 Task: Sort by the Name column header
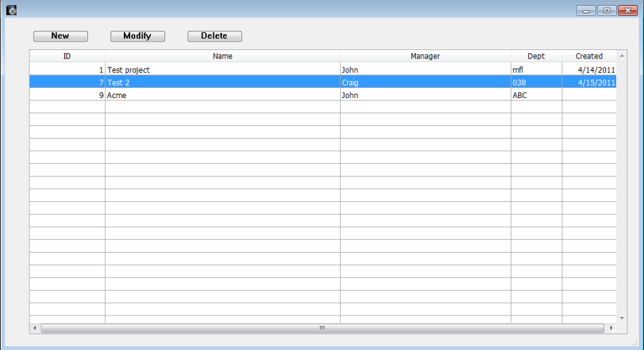tap(223, 56)
